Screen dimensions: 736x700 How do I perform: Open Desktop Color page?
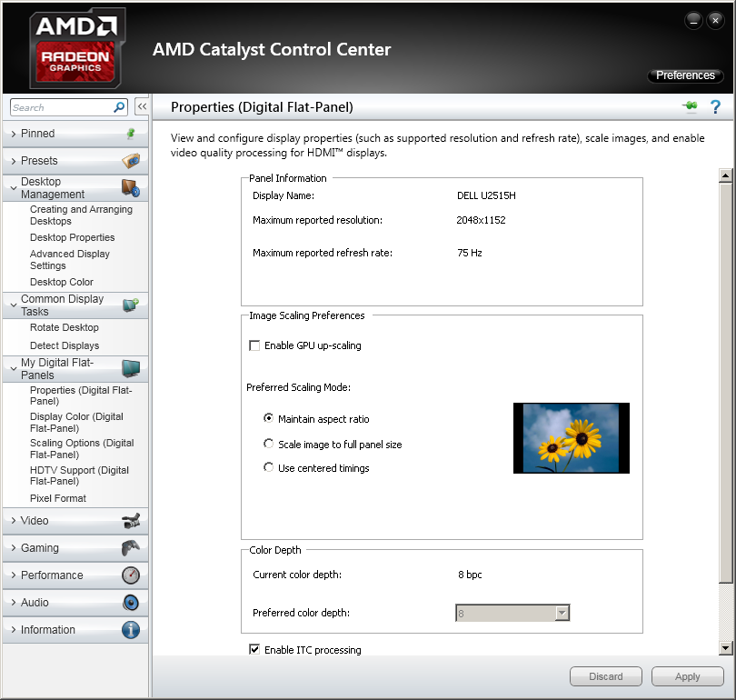62,282
